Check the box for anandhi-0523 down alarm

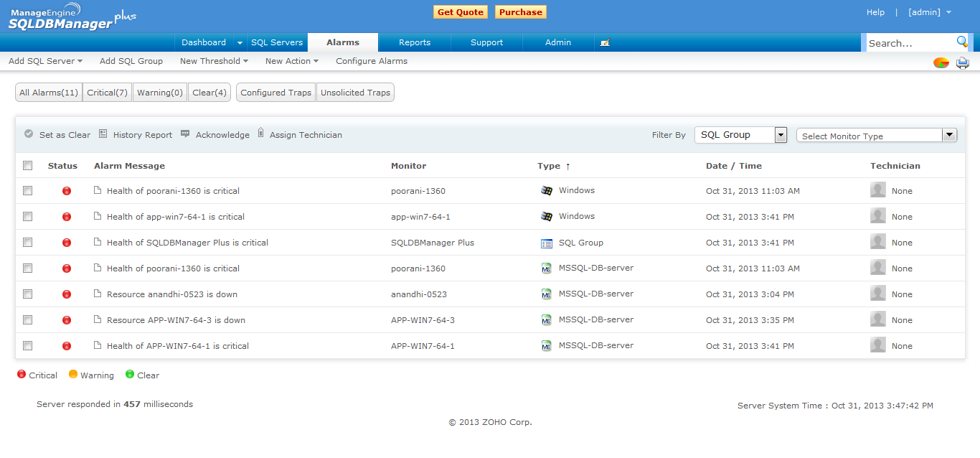(28, 294)
